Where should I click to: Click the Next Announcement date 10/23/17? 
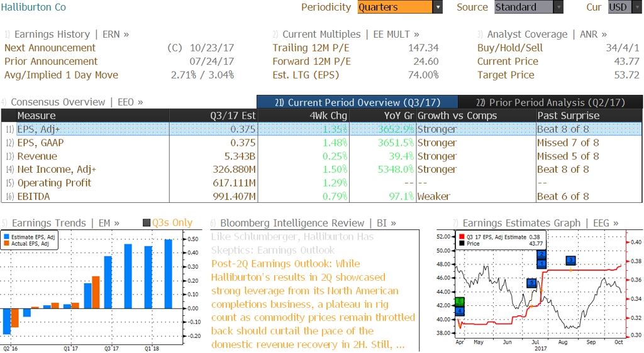(212, 48)
